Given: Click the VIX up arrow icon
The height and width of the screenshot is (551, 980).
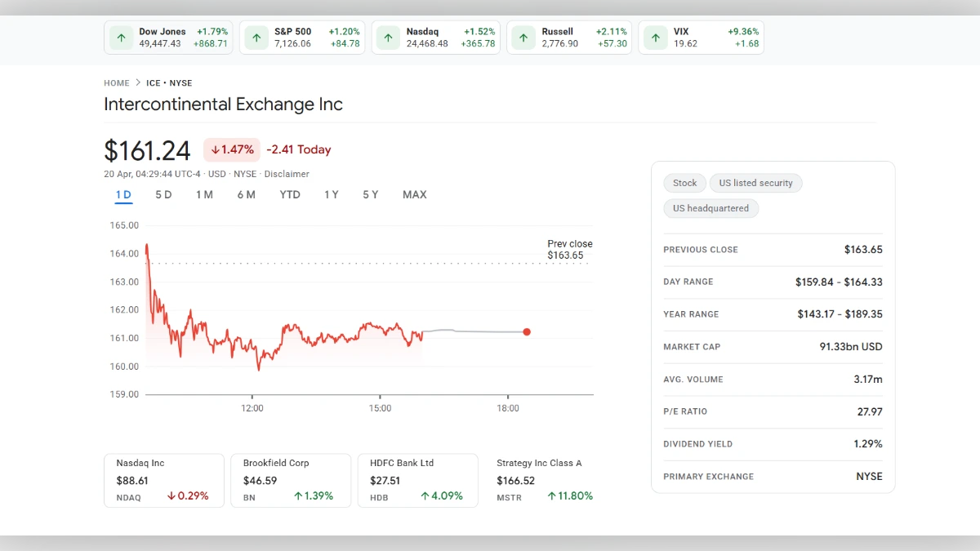Looking at the screenshot, I should 656,37.
